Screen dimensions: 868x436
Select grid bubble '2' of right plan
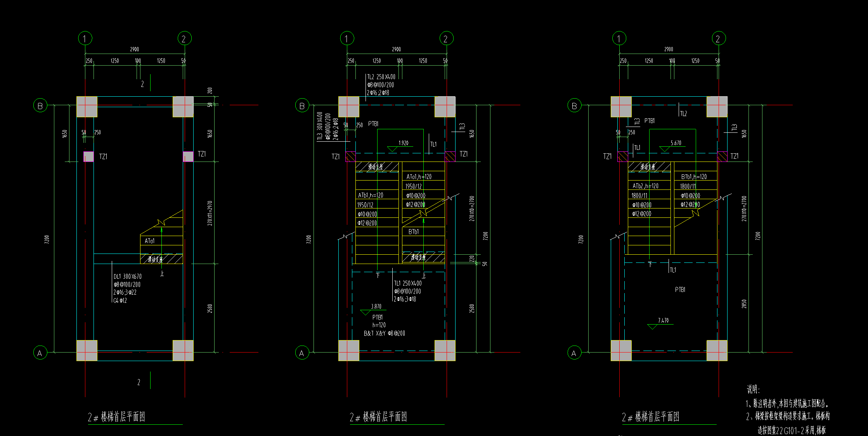[x=719, y=38]
